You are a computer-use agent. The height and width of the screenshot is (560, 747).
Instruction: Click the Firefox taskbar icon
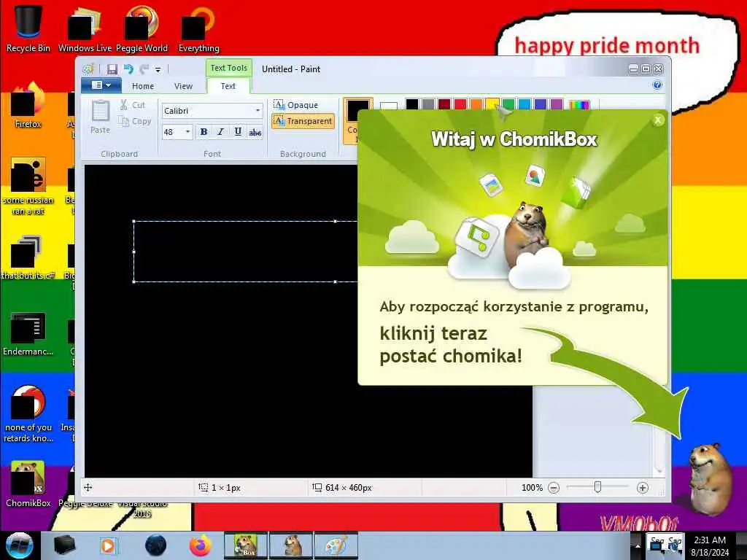[201, 545]
